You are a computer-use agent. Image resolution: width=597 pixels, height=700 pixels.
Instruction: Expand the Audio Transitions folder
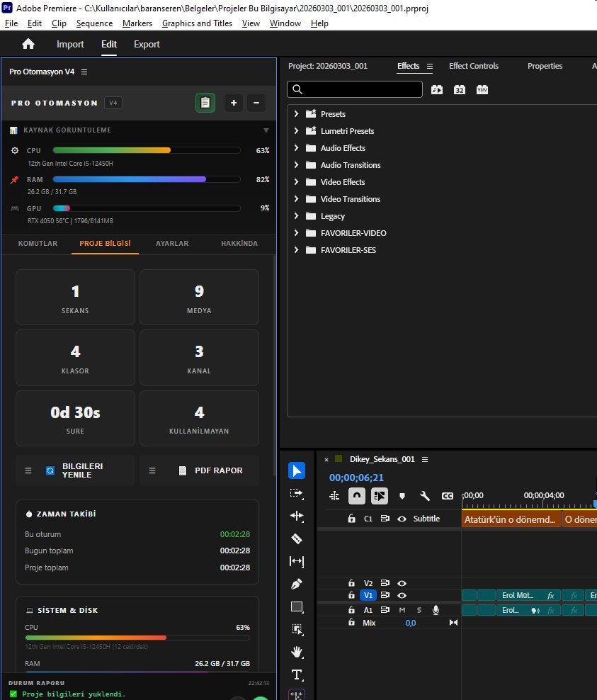pyautogui.click(x=296, y=165)
